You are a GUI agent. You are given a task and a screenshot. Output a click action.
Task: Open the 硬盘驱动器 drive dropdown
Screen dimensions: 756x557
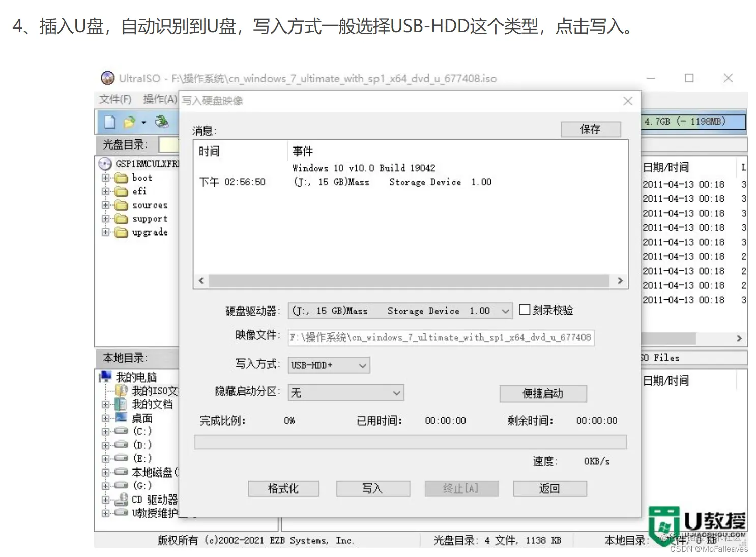coord(505,311)
